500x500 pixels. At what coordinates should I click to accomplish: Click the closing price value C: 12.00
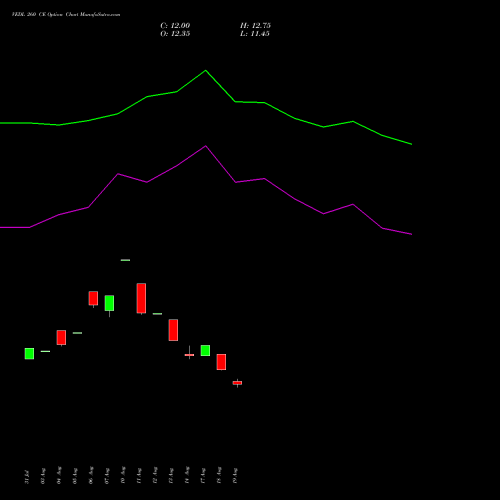[x=175, y=26]
